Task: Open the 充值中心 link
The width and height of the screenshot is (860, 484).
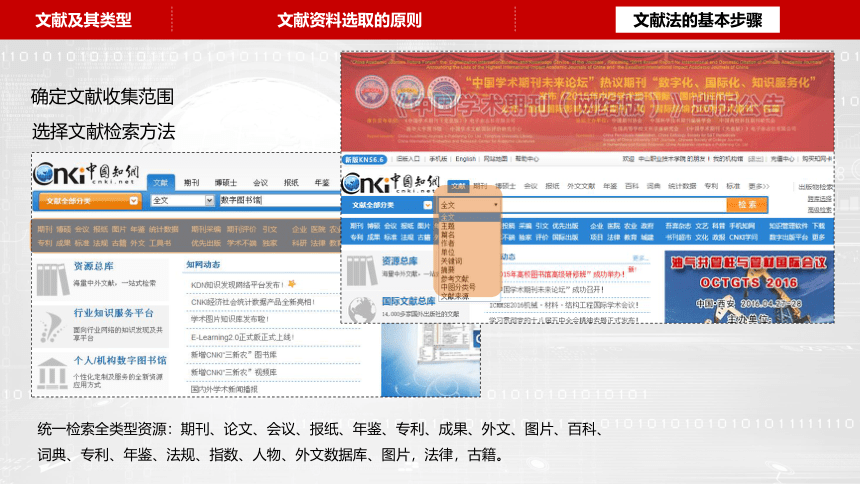Action: coord(782,159)
